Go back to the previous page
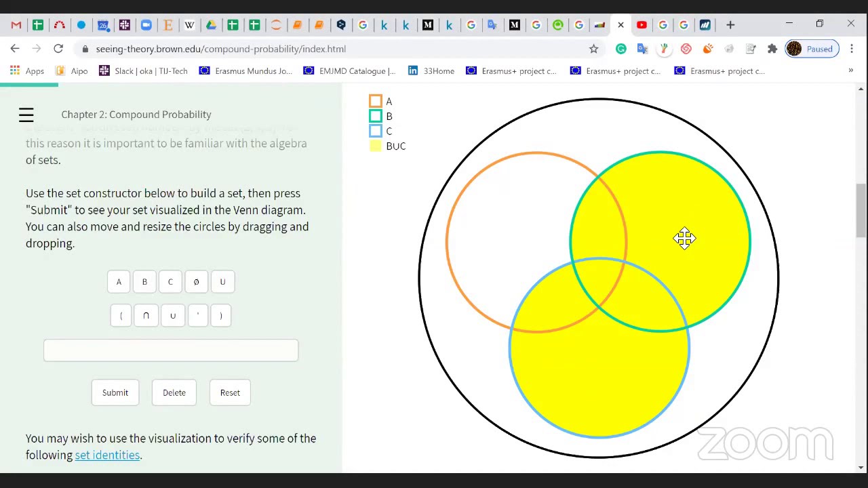868x488 pixels. [15, 49]
